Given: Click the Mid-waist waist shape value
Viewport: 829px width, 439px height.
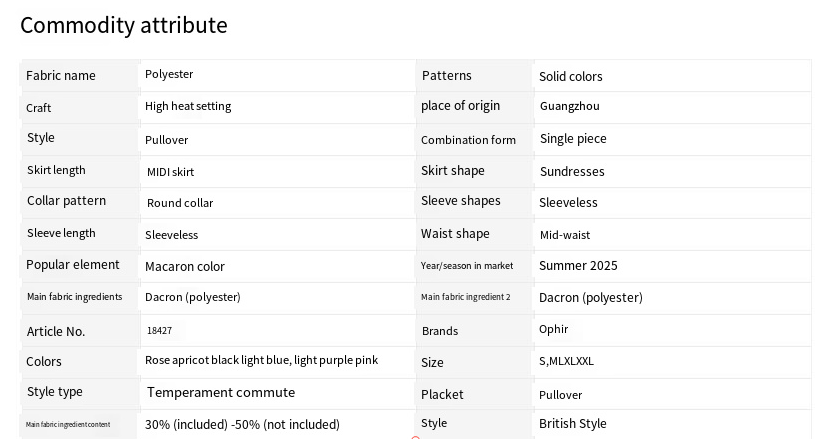Looking at the screenshot, I should click(x=565, y=235).
